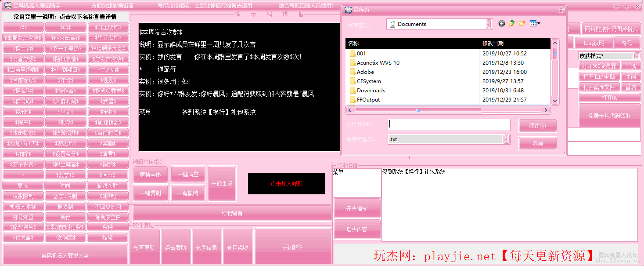Open the Downloads folder in the file list
The height and width of the screenshot is (266, 644).
tap(371, 91)
